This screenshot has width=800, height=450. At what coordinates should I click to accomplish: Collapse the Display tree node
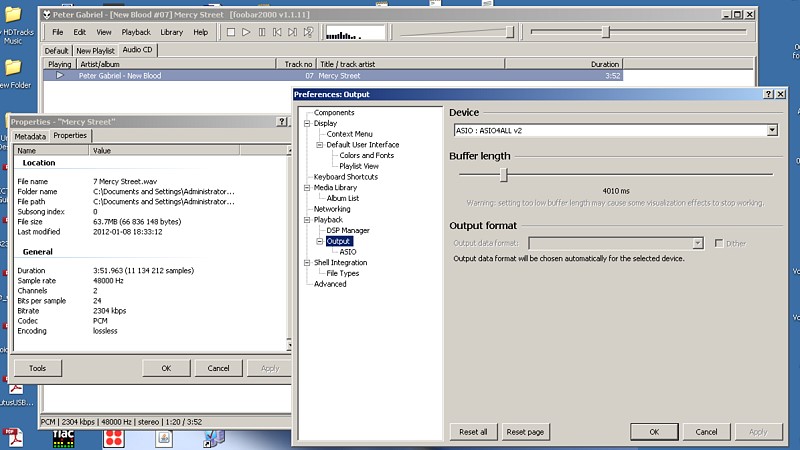tap(308, 123)
